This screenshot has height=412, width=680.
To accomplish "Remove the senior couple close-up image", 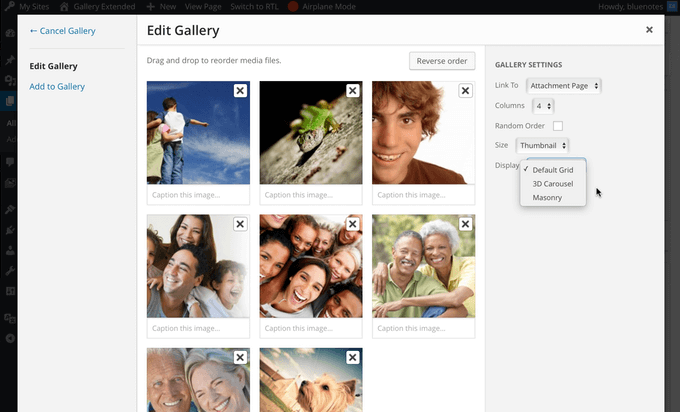I will point(240,357).
